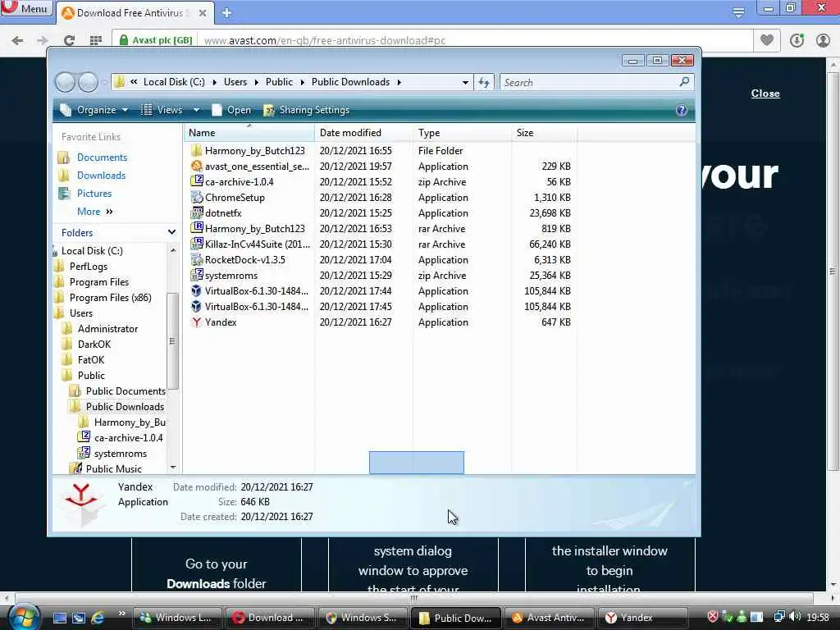The width and height of the screenshot is (840, 630).
Task: Switch to Avast Antiv... taskbar button
Action: point(550,618)
